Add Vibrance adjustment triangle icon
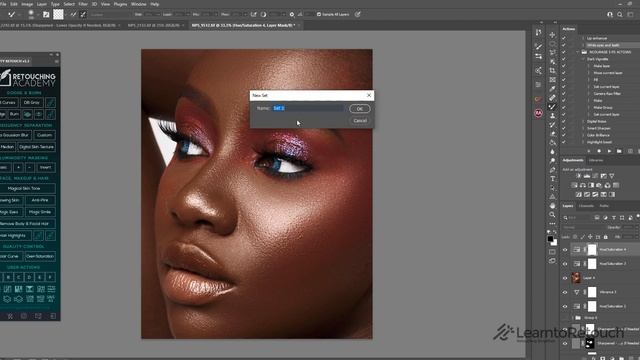This screenshot has width=640, height=360. point(611,176)
